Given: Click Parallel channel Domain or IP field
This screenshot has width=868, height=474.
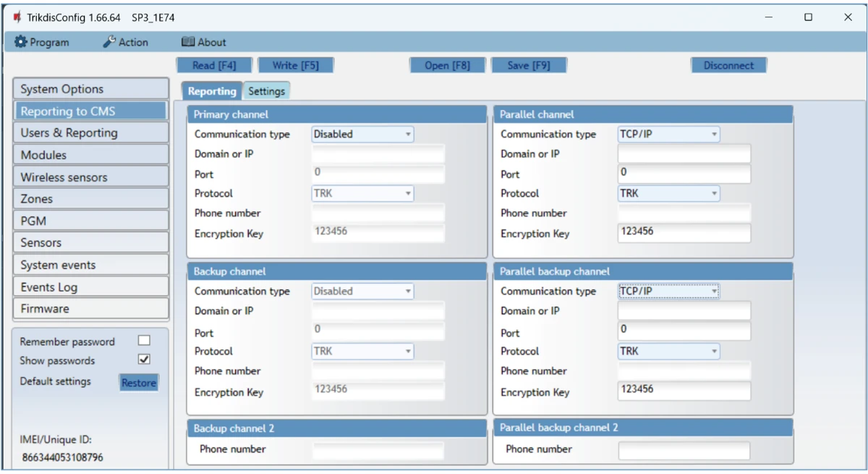Looking at the screenshot, I should pyautogui.click(x=684, y=153).
